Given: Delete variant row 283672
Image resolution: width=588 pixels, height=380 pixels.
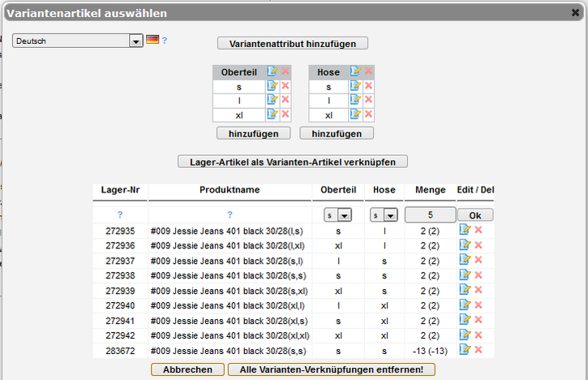Looking at the screenshot, I should [479, 350].
